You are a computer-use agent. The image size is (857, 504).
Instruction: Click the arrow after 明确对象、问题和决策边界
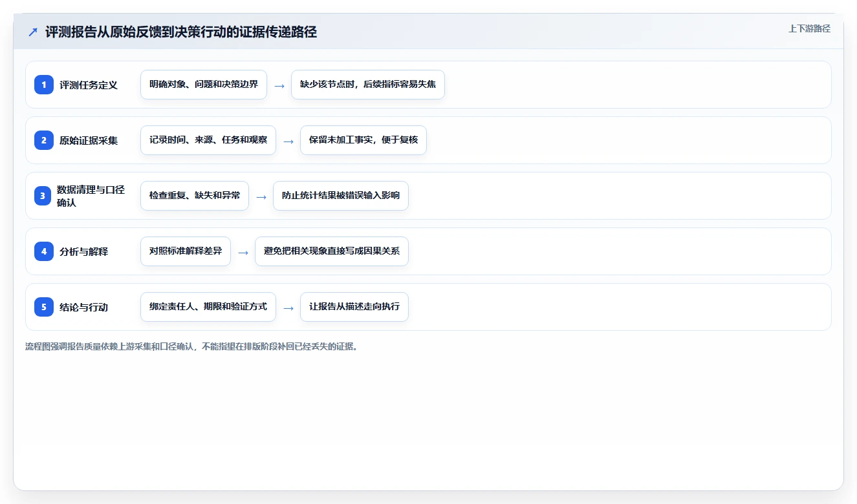pyautogui.click(x=279, y=85)
